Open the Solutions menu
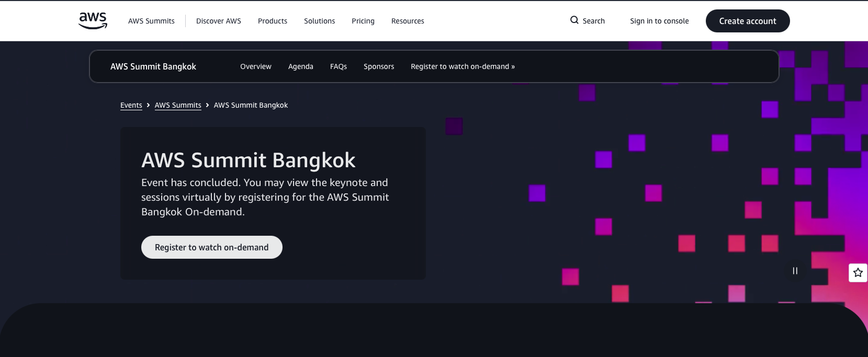This screenshot has height=357, width=868. point(320,21)
